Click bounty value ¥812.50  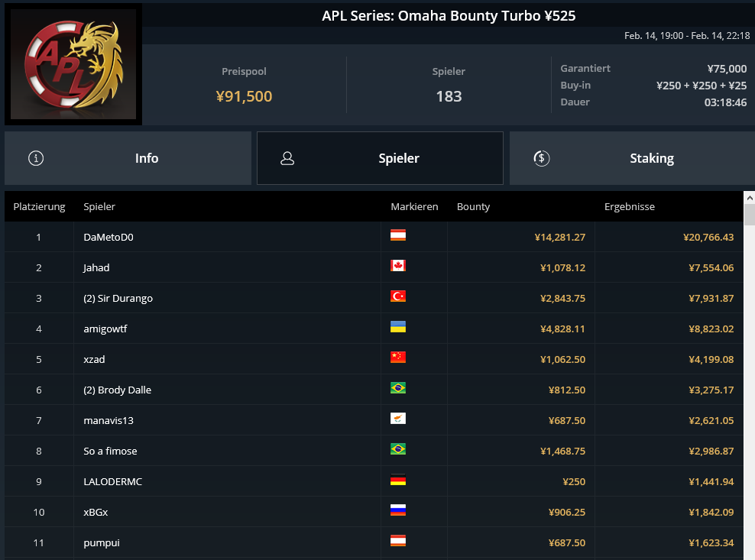click(x=567, y=390)
